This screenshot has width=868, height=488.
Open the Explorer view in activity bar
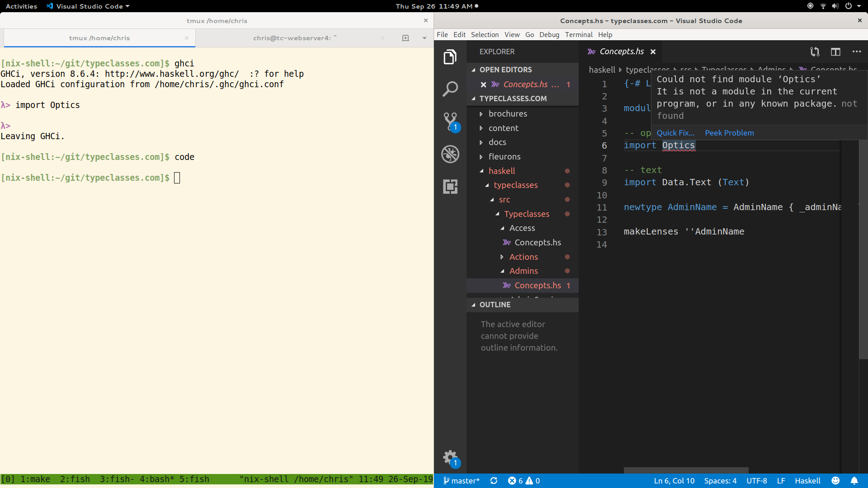pyautogui.click(x=450, y=57)
